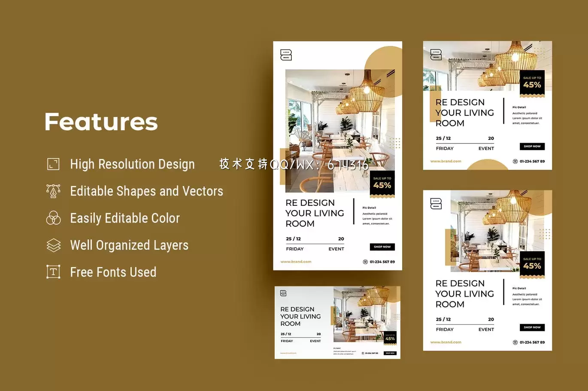Click the 45% sale badge on the portrait flyer
This screenshot has height=391, width=588.
coord(382,184)
